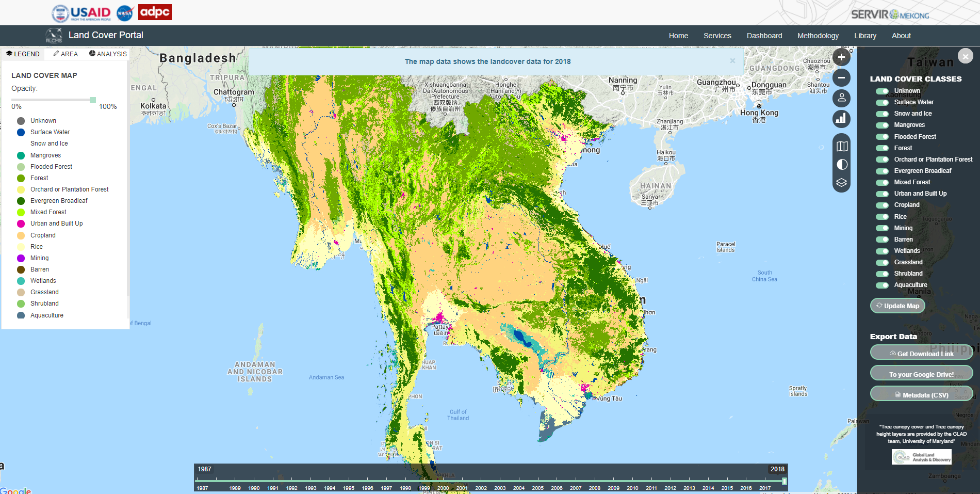Click the half-circle contrast icon
This screenshot has height=494, width=980.
pyautogui.click(x=842, y=165)
